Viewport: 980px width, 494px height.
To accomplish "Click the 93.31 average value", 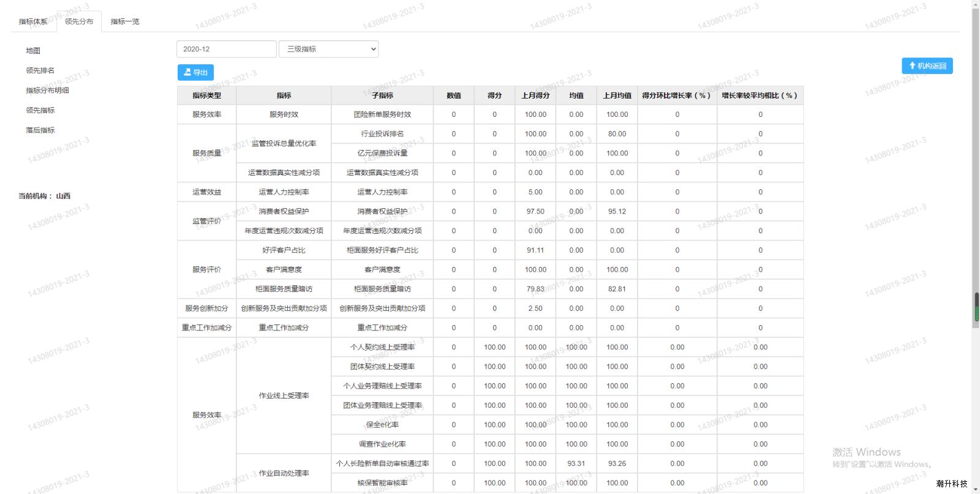I will tap(576, 463).
